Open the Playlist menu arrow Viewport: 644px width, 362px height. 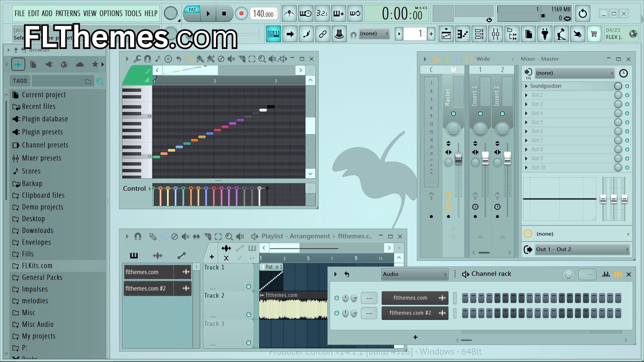[127, 237]
